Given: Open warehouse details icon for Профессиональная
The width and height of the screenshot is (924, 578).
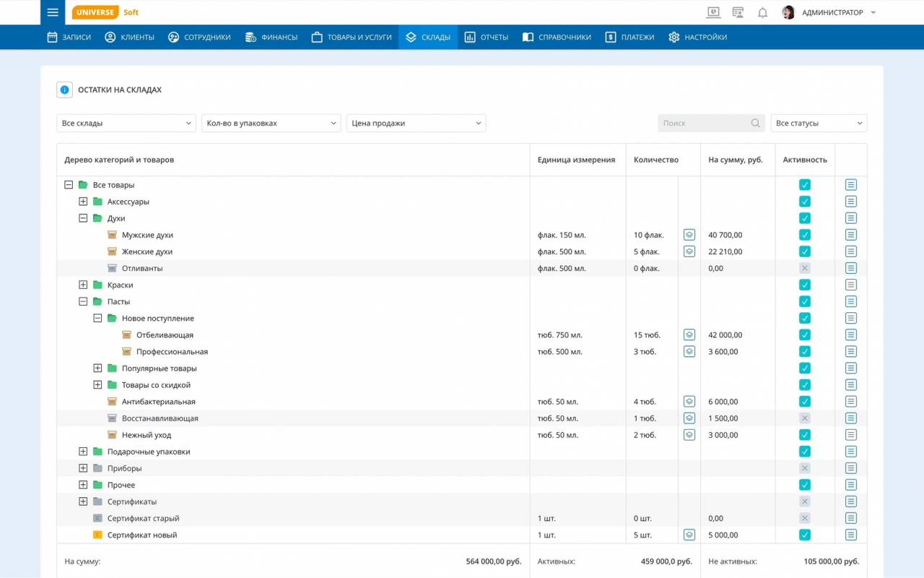Looking at the screenshot, I should pos(689,351).
